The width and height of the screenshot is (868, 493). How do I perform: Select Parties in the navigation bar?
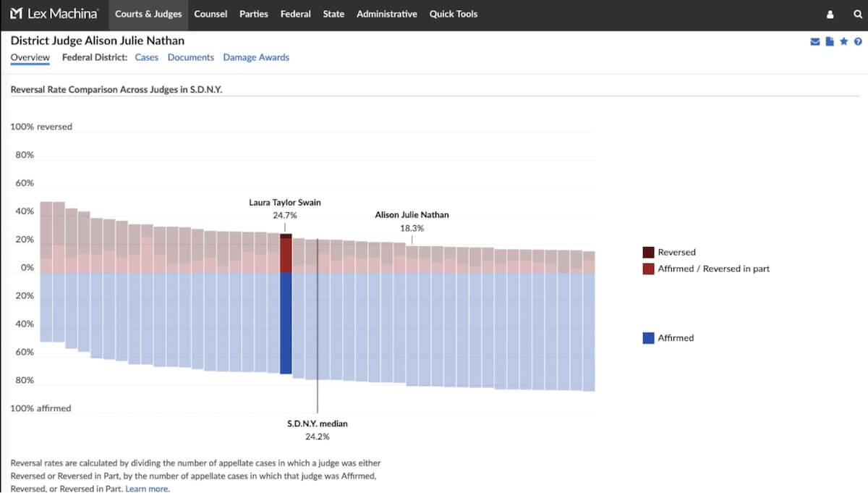point(254,14)
